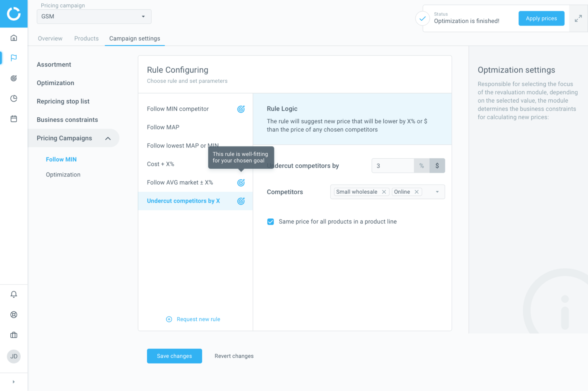Image resolution: width=588 pixels, height=391 pixels.
Task: Open the briefcase sidebar icon
Action: click(x=14, y=335)
